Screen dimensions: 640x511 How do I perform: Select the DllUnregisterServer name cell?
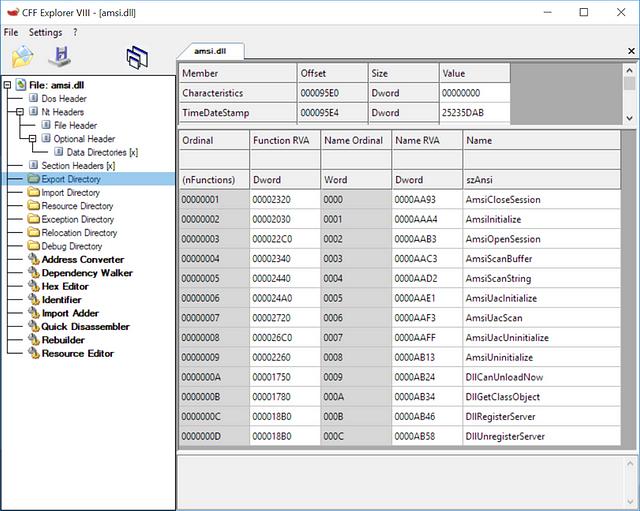(542, 436)
